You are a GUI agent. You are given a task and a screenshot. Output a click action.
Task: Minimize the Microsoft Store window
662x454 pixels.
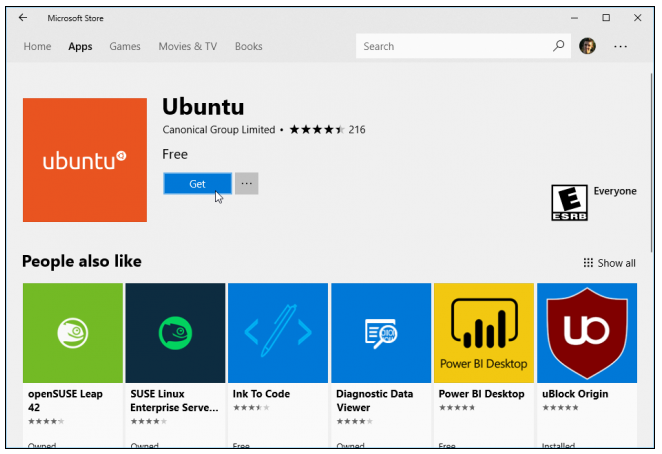click(x=574, y=18)
